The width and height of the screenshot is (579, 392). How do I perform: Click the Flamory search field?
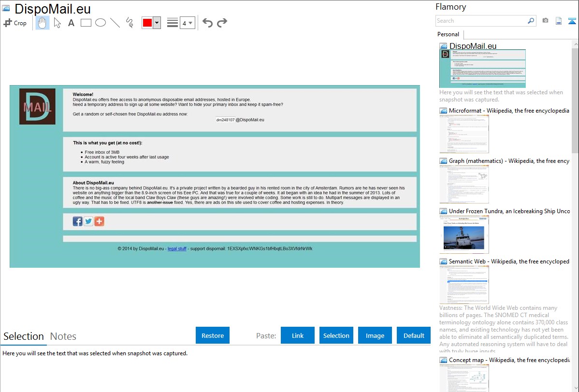click(481, 21)
